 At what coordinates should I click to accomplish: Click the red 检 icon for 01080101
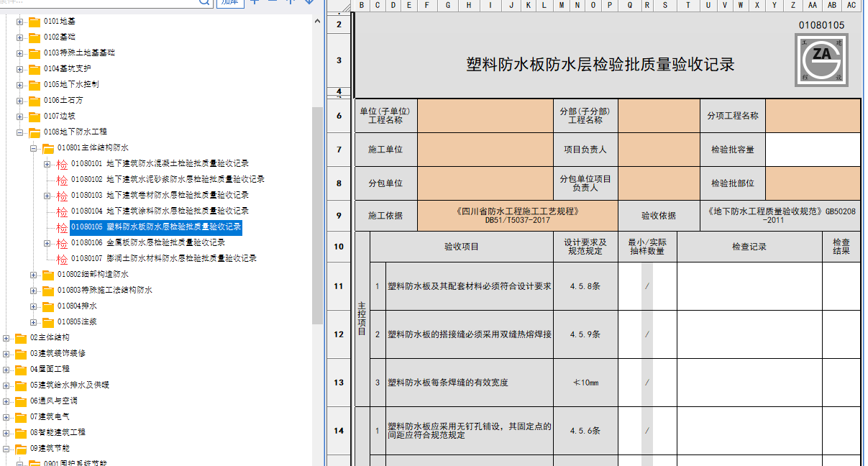tap(62, 164)
